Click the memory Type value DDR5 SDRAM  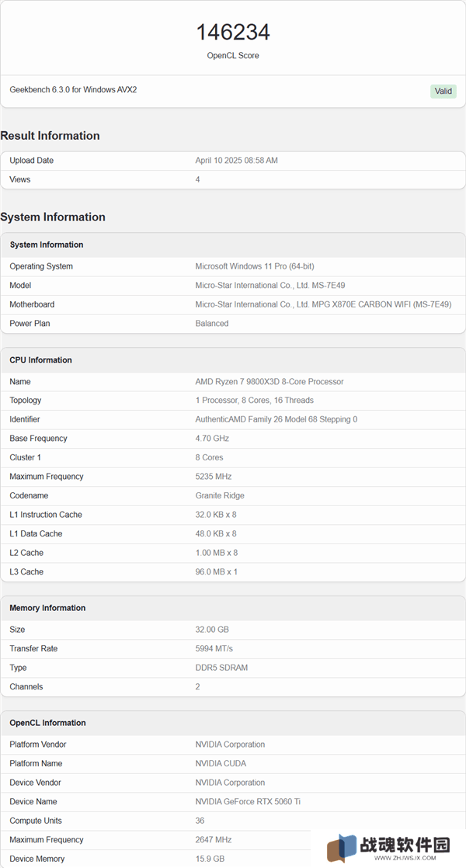221,668
